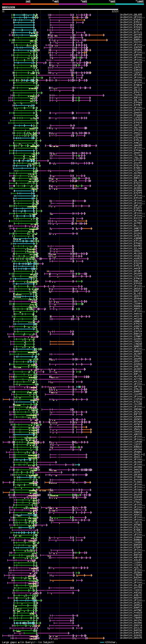Select hit label UniRef100_Q96VI4
146x644 pixels.
point(131,625)
